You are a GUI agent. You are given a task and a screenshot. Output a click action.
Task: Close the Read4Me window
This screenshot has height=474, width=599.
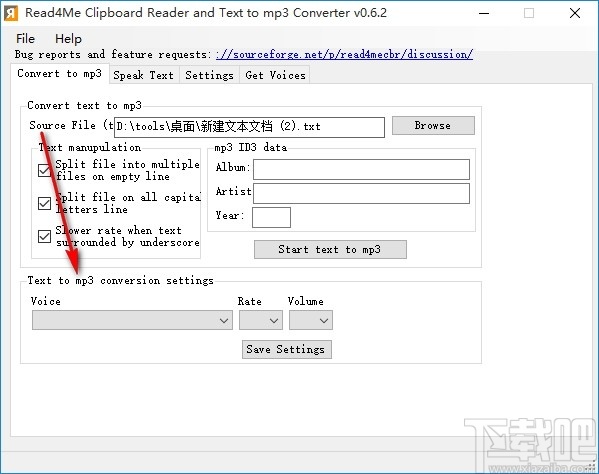pyautogui.click(x=575, y=13)
